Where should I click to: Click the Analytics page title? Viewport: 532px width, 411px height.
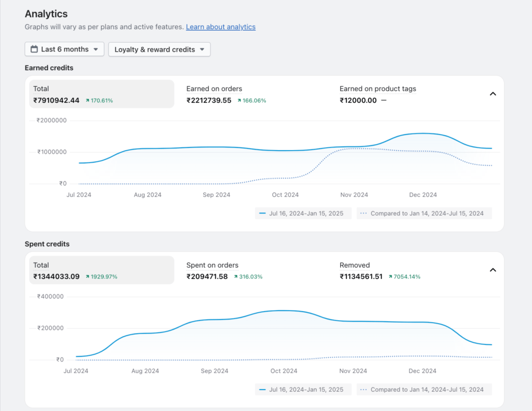coord(46,14)
